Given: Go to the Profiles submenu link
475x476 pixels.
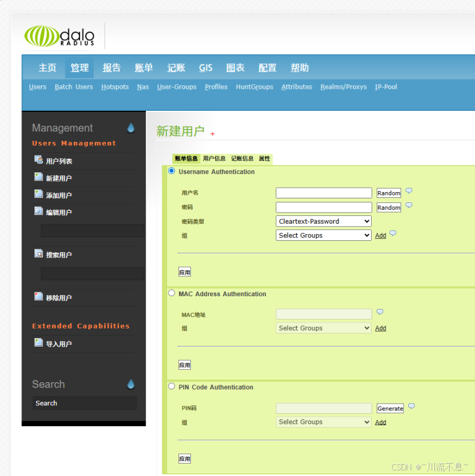Looking at the screenshot, I should [x=216, y=87].
